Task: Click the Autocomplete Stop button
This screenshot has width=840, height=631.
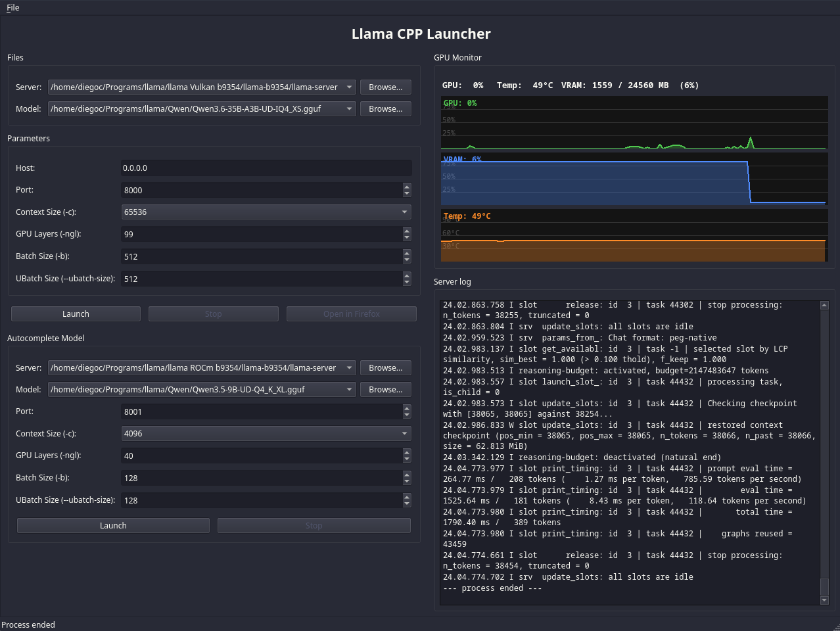Action: pos(314,526)
